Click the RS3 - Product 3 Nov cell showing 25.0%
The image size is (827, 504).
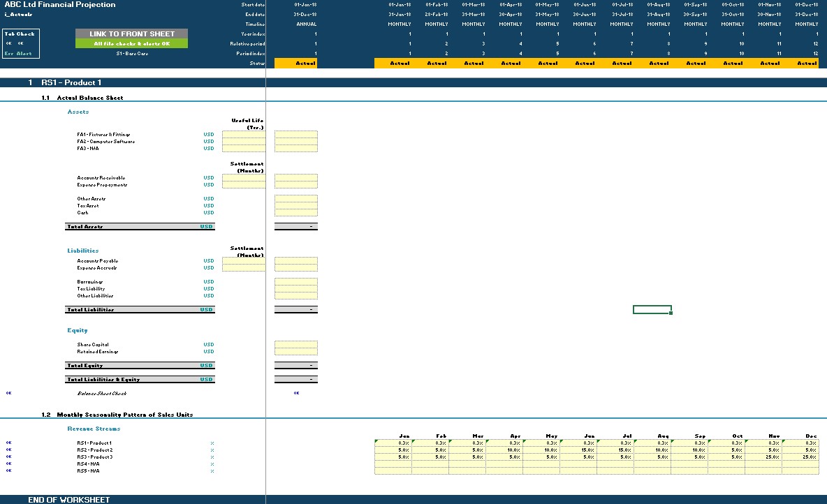(x=763, y=457)
